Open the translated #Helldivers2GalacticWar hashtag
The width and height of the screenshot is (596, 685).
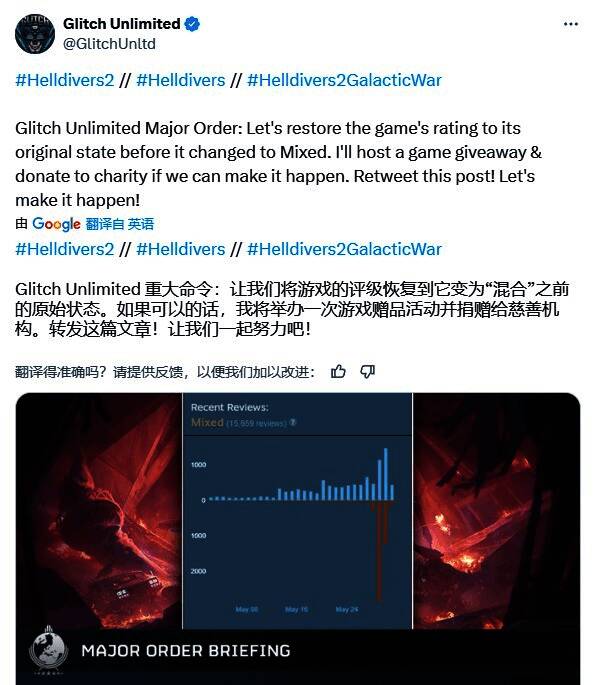pyautogui.click(x=344, y=249)
